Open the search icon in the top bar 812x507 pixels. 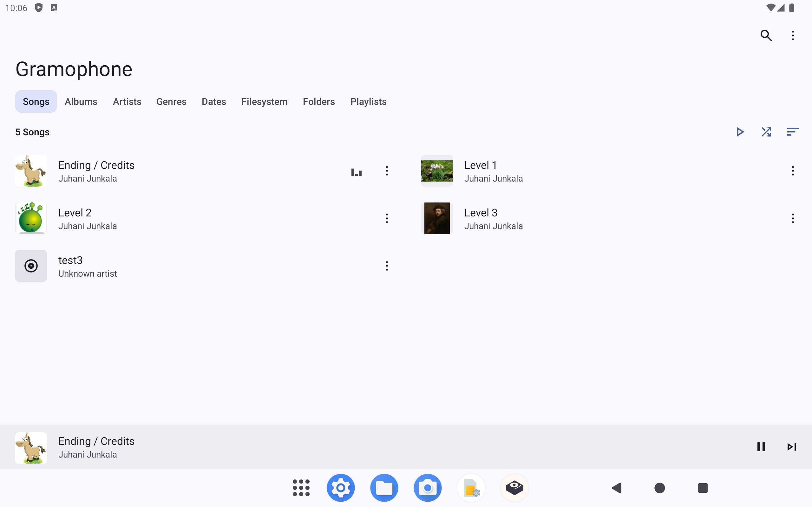[x=766, y=35]
